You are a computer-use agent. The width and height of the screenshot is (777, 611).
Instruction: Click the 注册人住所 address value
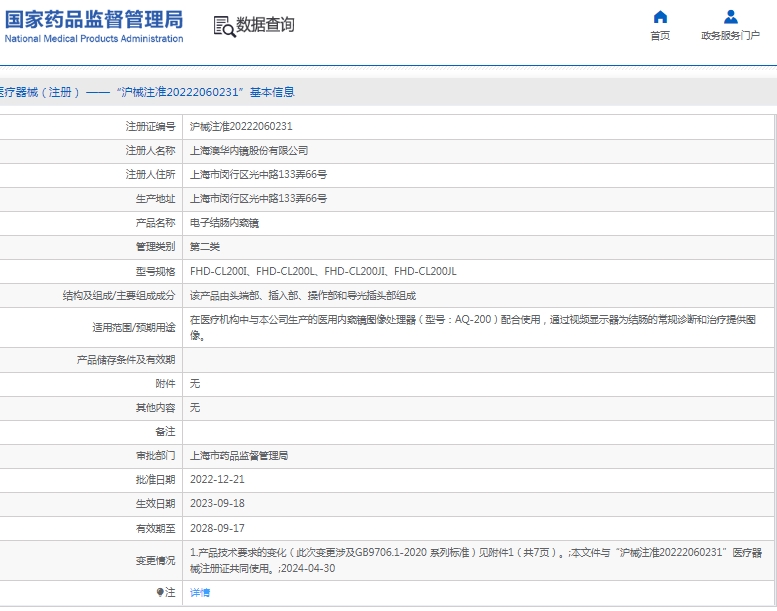(x=258, y=174)
